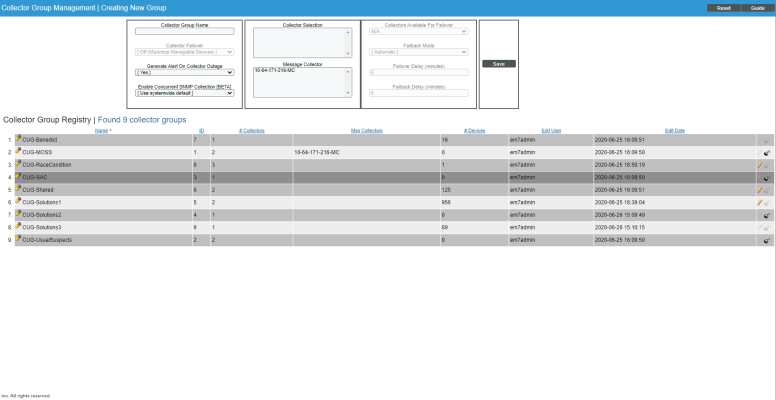Click the bomb delete icon on CUG-MOSS row
776x400 pixels.
coord(766,153)
